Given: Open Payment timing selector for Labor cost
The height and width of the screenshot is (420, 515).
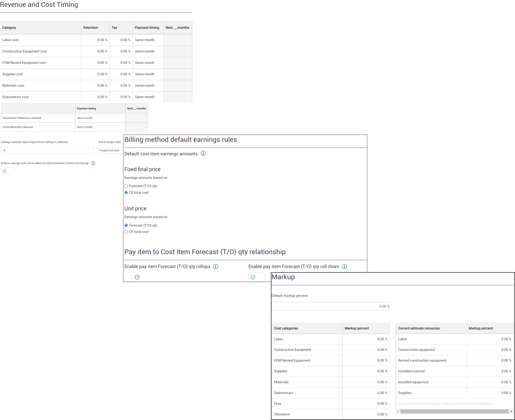Looking at the screenshot, I should 148,40.
